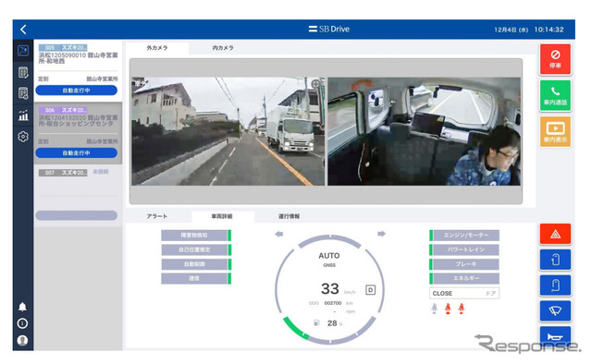
Task: Open the outside road camera feed
Action: click(x=228, y=131)
